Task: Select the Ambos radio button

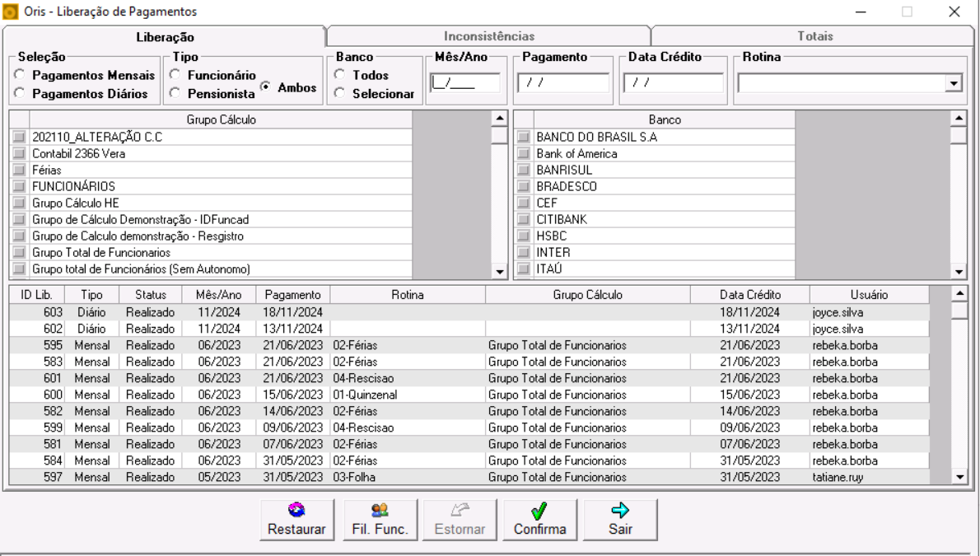Action: 266,87
